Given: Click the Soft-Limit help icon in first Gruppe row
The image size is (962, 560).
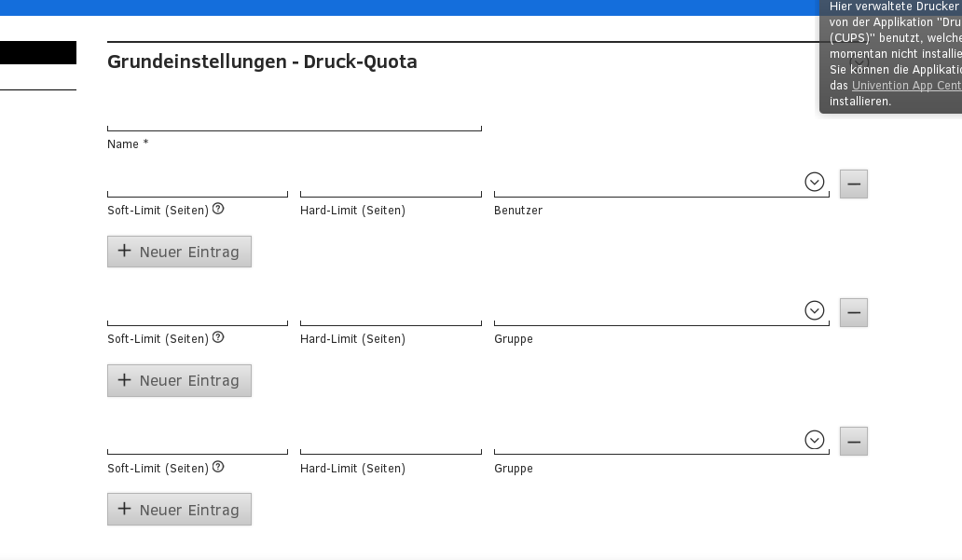Looking at the screenshot, I should [x=218, y=337].
